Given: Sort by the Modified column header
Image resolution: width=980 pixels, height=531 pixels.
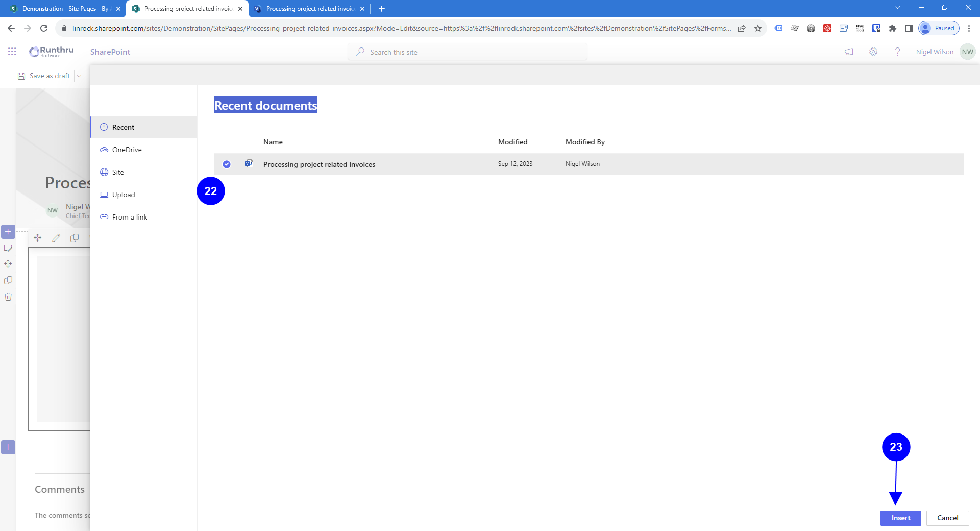Looking at the screenshot, I should coord(512,142).
